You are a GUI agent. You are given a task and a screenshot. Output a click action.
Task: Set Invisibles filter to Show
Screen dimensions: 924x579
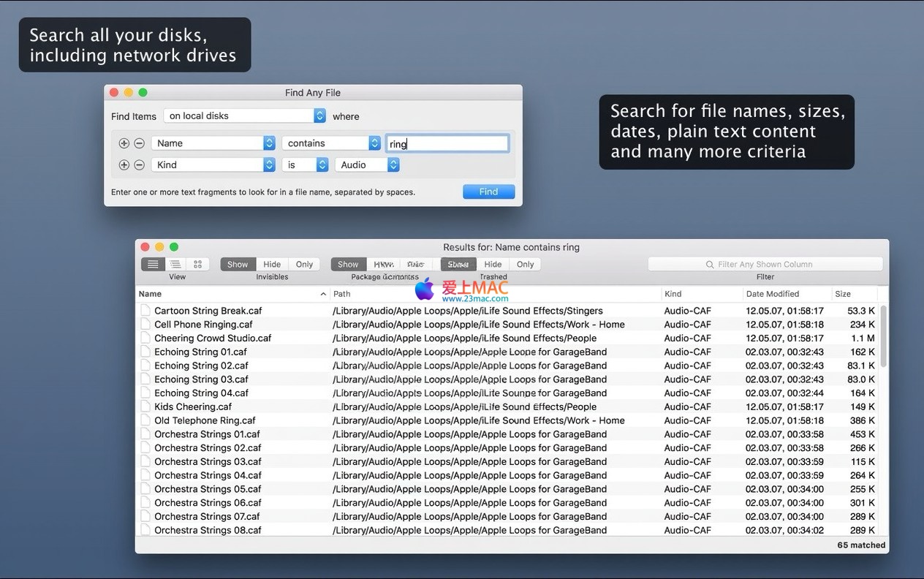tap(238, 265)
